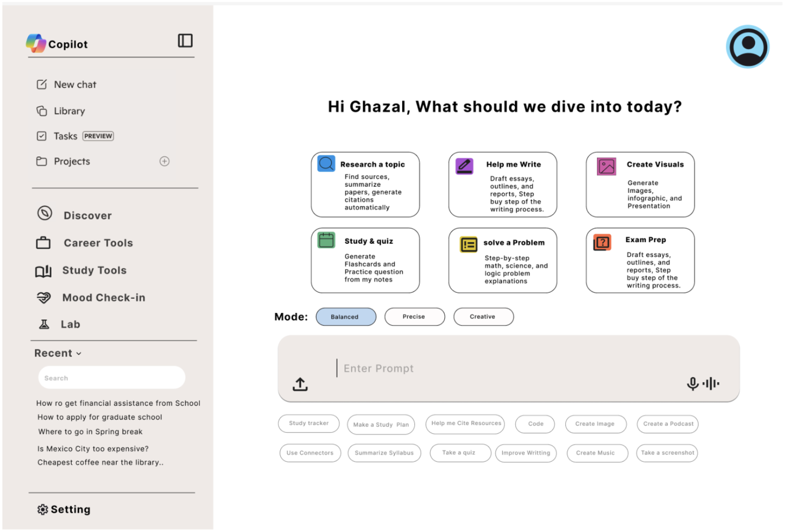Open the Exam Prep card title
This screenshot has width=787, height=532.
coord(646,240)
